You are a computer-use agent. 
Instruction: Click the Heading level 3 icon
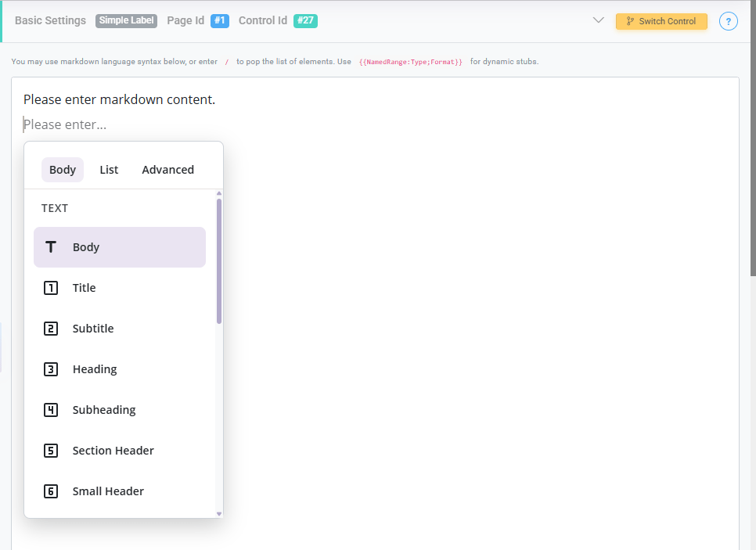tap(51, 369)
